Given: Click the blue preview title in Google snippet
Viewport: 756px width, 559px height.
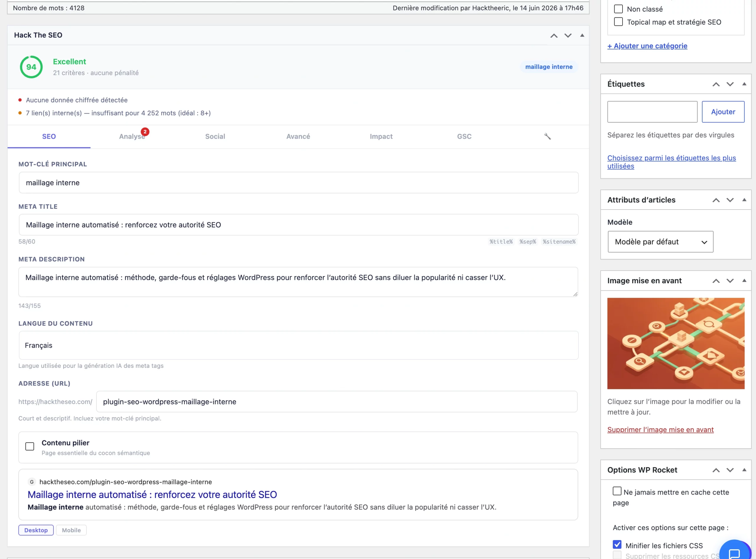Looking at the screenshot, I should 152,494.
